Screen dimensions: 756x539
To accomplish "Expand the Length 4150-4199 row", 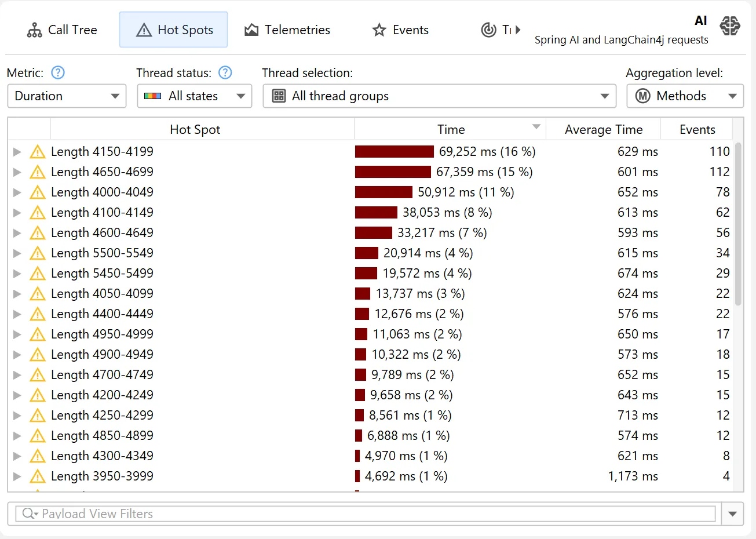I will pos(17,152).
